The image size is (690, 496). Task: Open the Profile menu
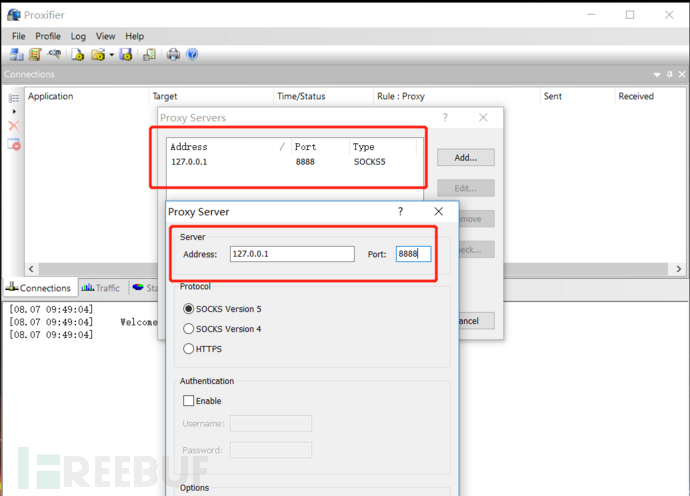48,36
